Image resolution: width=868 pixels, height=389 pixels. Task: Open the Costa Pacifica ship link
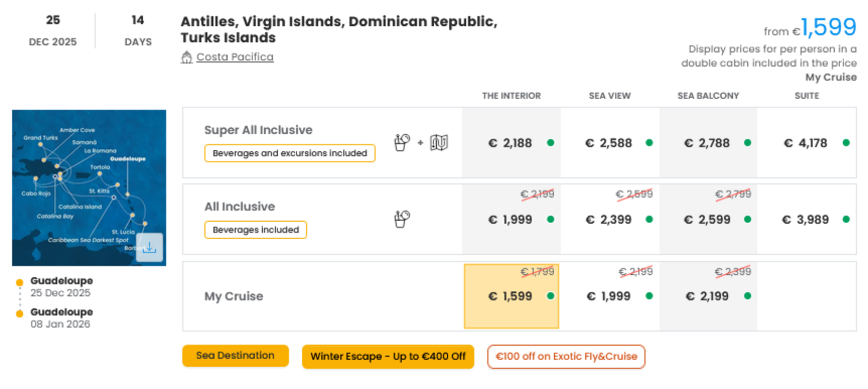coord(235,57)
